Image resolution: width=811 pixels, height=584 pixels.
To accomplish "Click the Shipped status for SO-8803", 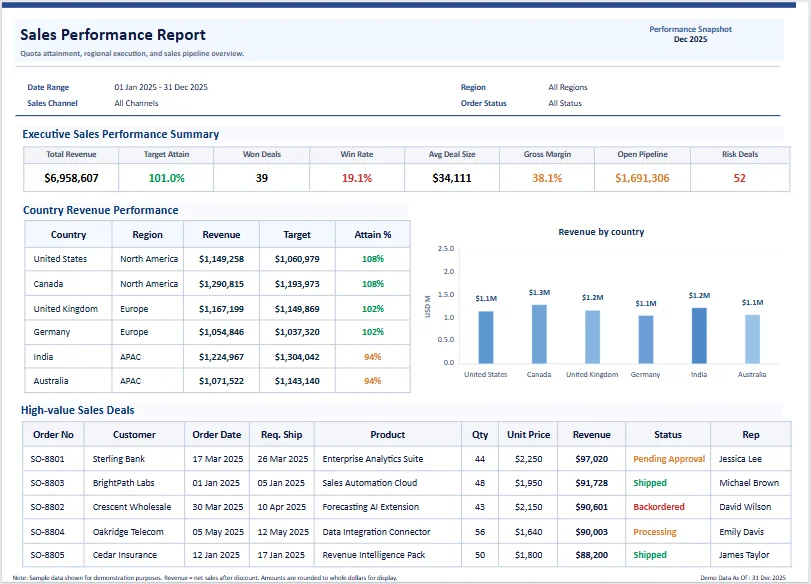I will (x=650, y=483).
